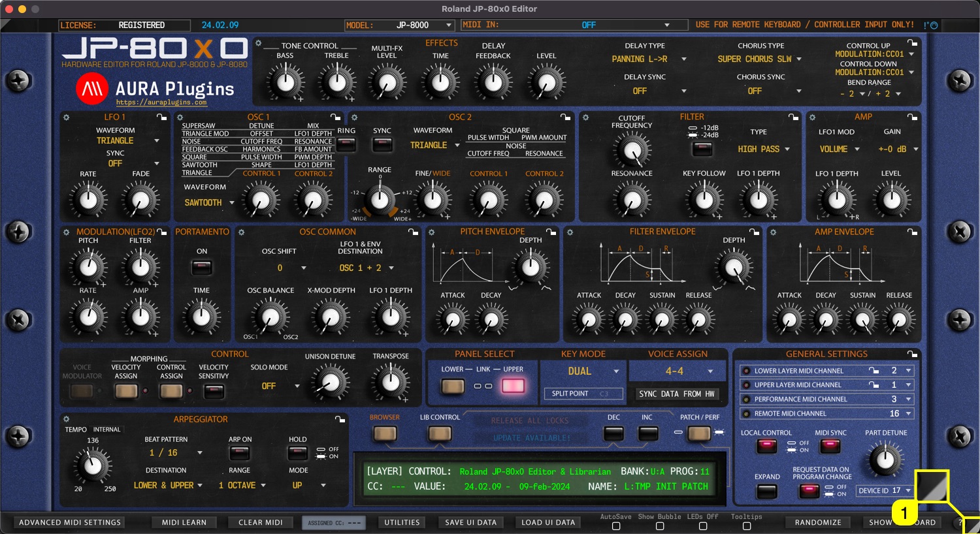Lock the Filter section
This screenshot has width=980, height=534.
793,118
